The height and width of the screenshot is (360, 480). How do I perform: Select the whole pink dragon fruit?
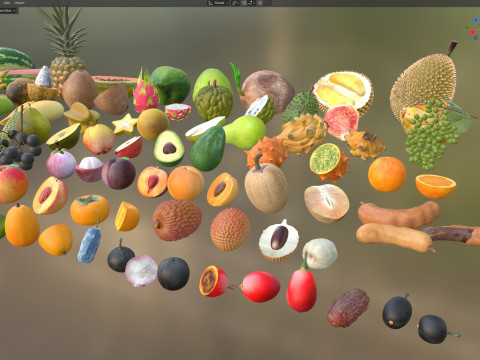click(x=145, y=91)
